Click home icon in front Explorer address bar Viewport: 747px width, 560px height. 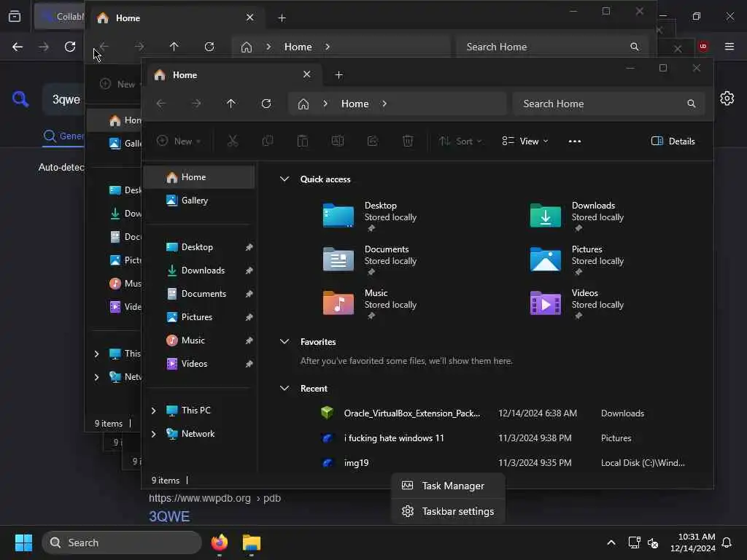(x=303, y=104)
